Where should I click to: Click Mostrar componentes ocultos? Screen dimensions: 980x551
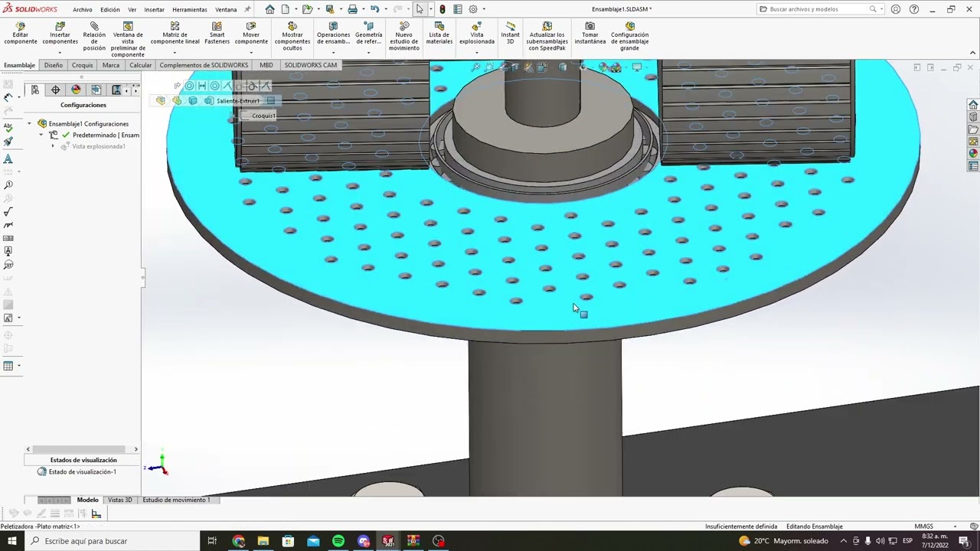(x=292, y=37)
